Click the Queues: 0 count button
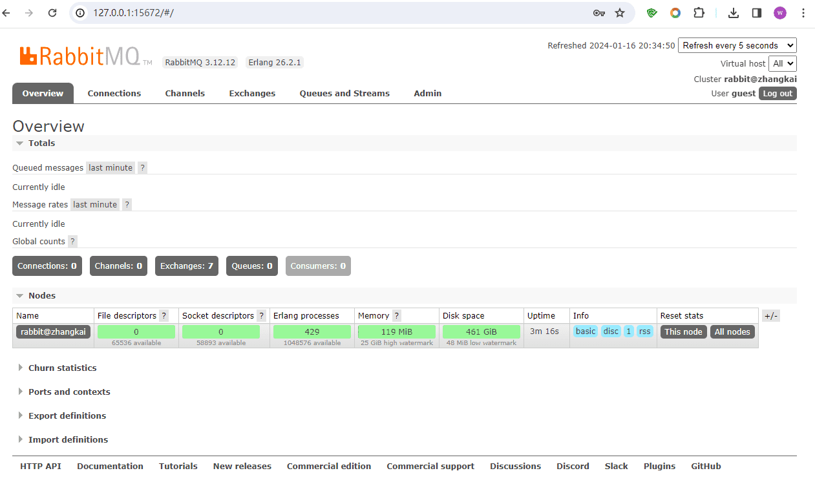The image size is (815, 504). coord(252,266)
